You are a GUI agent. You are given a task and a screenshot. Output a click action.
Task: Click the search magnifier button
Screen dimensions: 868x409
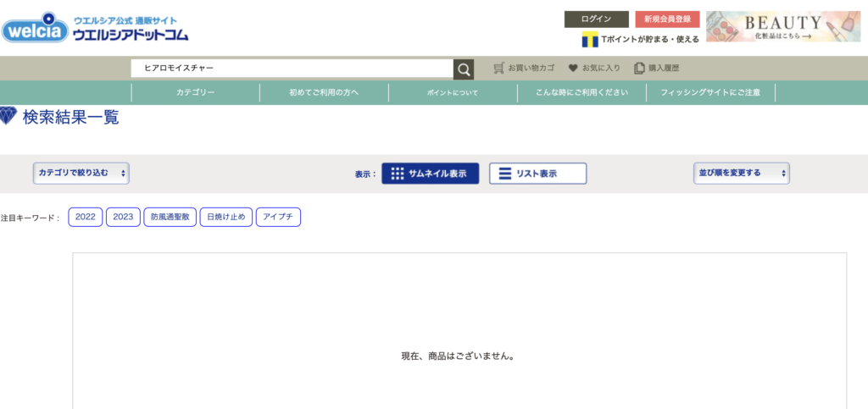(464, 69)
